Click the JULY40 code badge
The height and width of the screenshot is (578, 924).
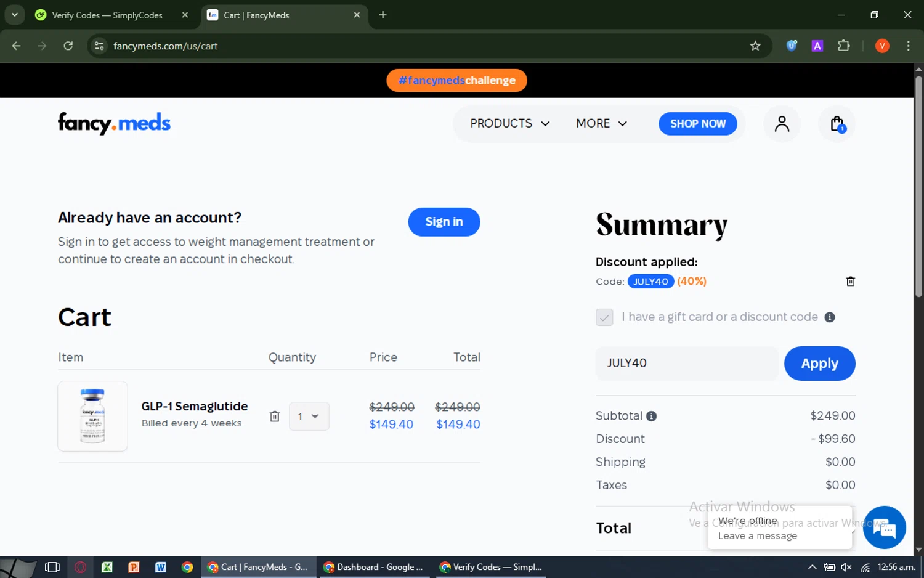click(651, 282)
